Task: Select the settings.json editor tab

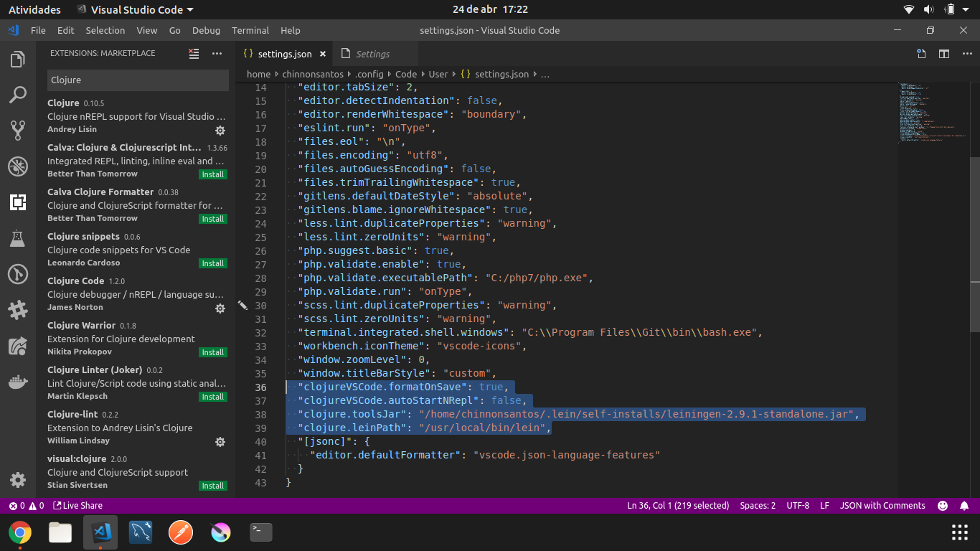Action: coord(285,54)
